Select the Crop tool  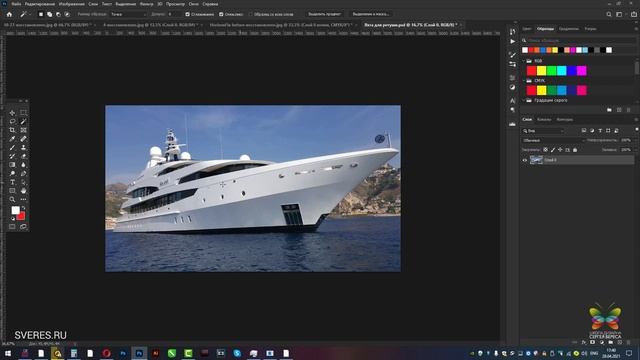[x=12, y=130]
